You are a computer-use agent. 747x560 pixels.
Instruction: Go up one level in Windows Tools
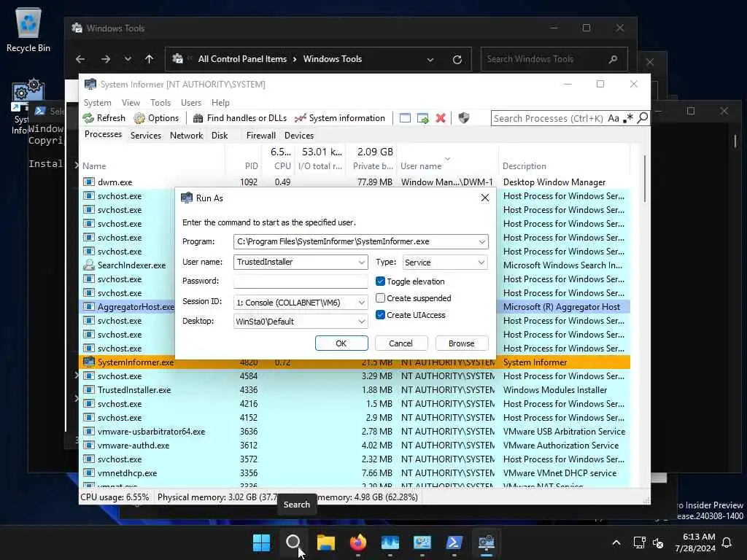[149, 59]
